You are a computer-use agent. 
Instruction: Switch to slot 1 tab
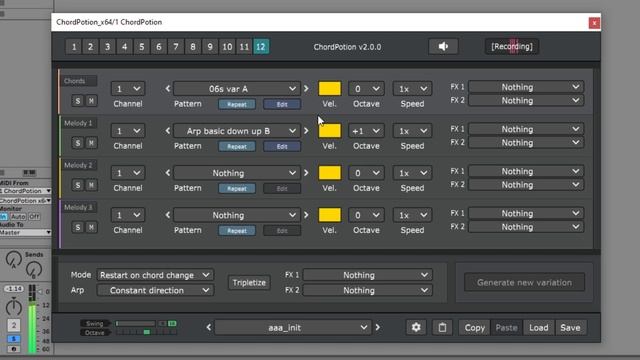74,47
